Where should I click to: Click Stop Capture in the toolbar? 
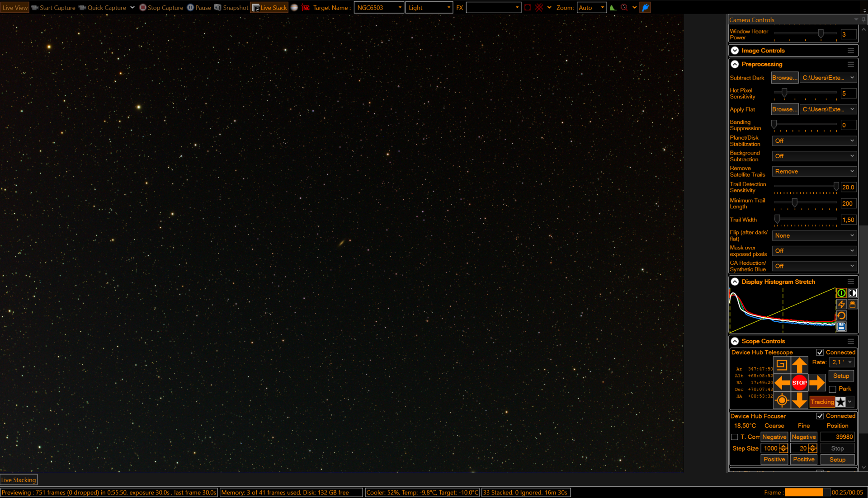pyautogui.click(x=161, y=8)
